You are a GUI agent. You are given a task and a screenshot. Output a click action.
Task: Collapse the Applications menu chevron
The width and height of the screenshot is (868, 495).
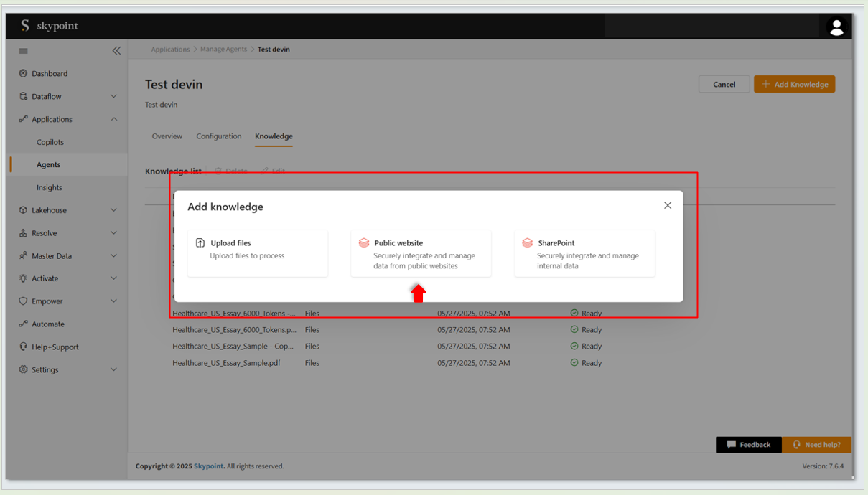[x=113, y=119]
